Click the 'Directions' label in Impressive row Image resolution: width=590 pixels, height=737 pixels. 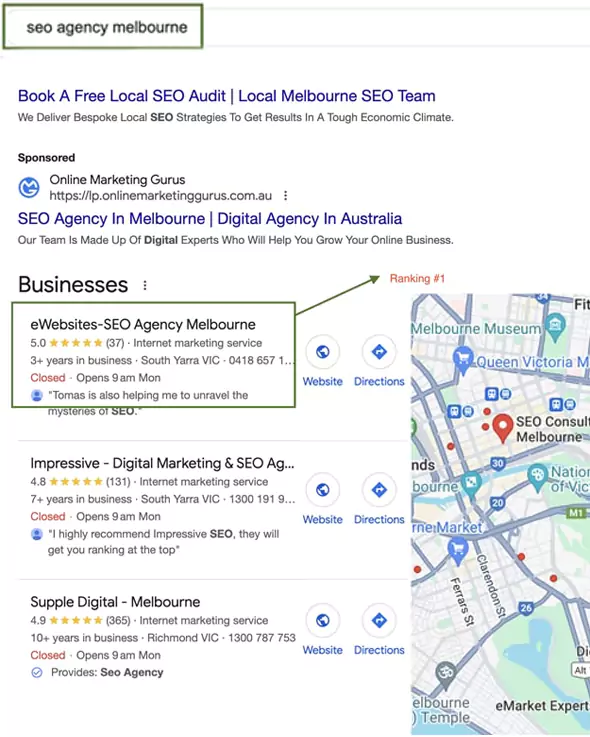coord(379,519)
